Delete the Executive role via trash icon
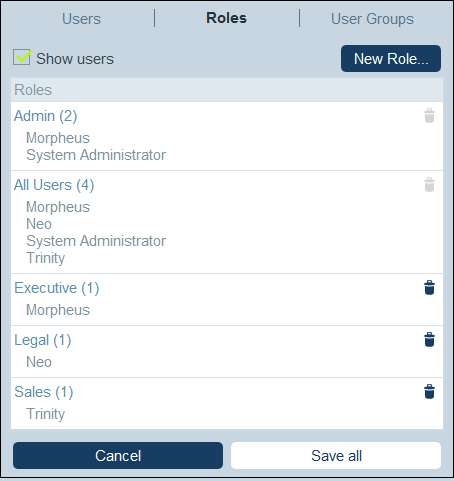Viewport: 454px width, 481px height. point(429,288)
